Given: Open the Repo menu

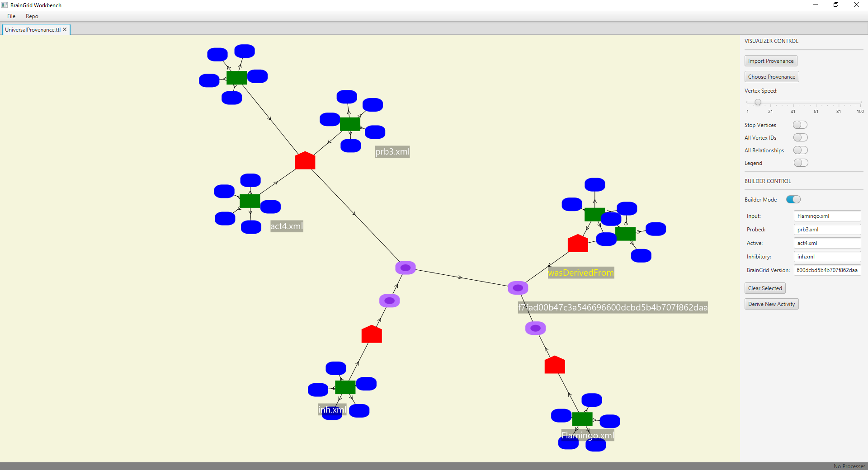Looking at the screenshot, I should pos(32,16).
